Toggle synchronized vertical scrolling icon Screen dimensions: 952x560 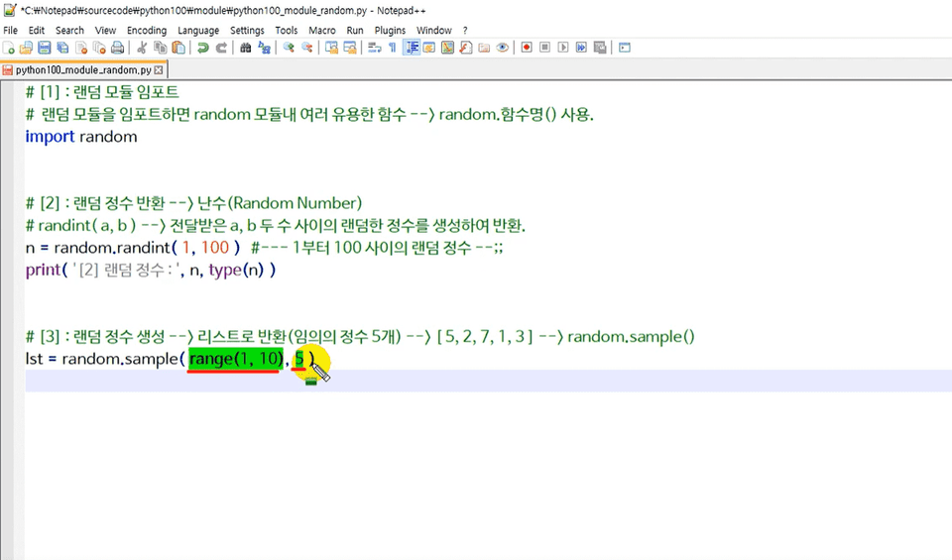(331, 48)
